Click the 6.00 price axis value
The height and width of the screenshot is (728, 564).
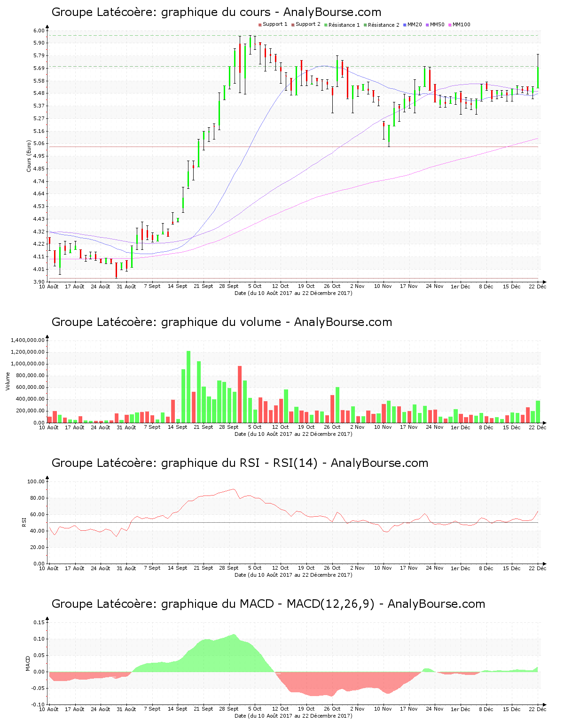click(x=39, y=31)
